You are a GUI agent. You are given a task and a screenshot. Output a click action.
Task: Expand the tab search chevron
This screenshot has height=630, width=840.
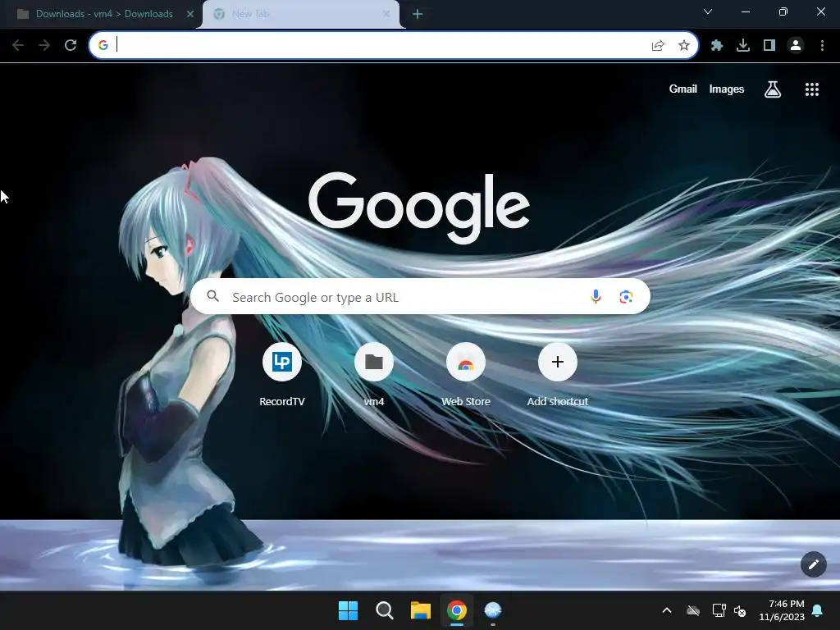[x=708, y=11]
